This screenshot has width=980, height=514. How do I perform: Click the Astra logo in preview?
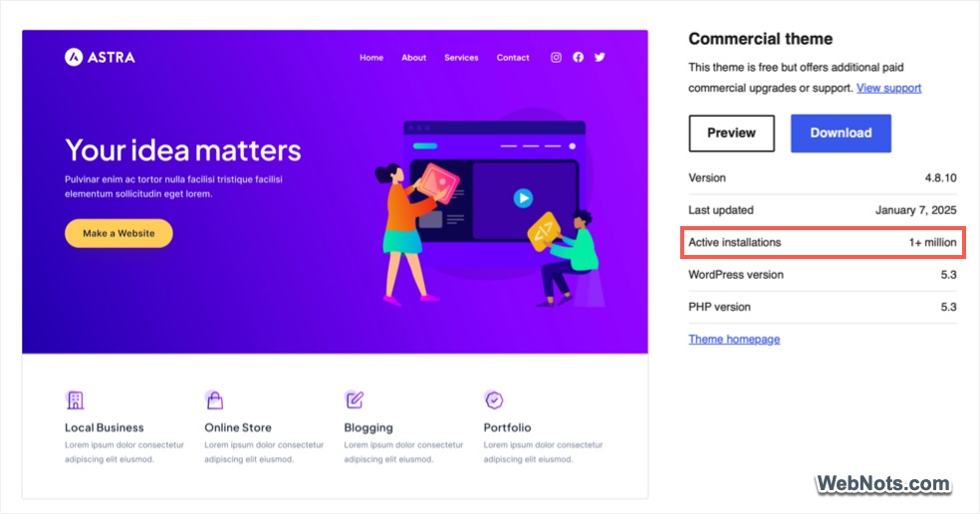click(x=100, y=57)
